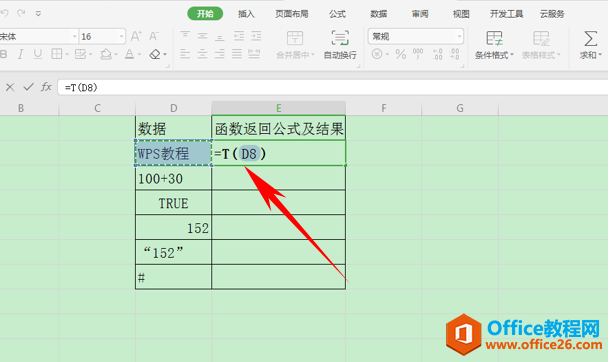
Task: Click the Redo arrow icon
Action: tap(21, 13)
